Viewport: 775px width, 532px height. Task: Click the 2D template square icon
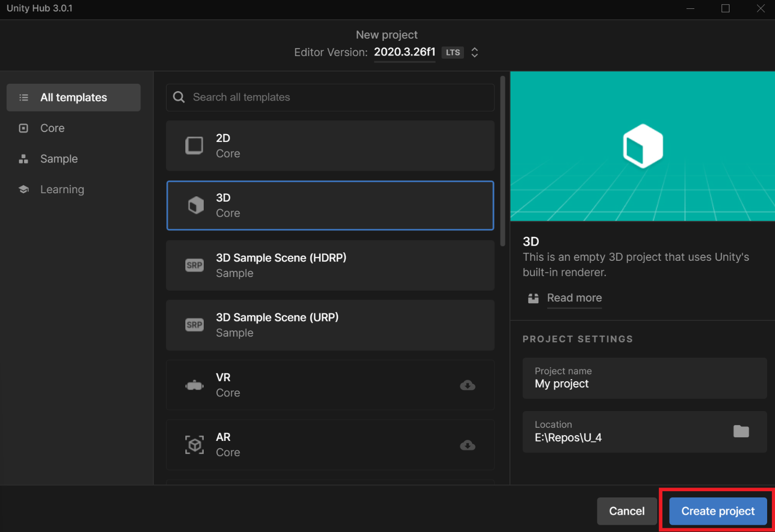(x=194, y=146)
